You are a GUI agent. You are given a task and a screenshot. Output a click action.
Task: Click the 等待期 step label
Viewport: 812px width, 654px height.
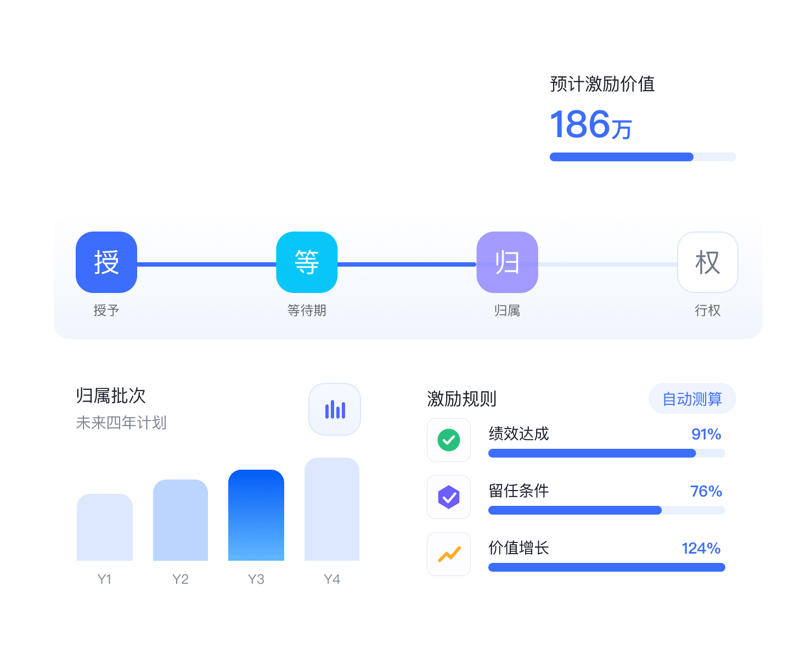[x=307, y=311]
